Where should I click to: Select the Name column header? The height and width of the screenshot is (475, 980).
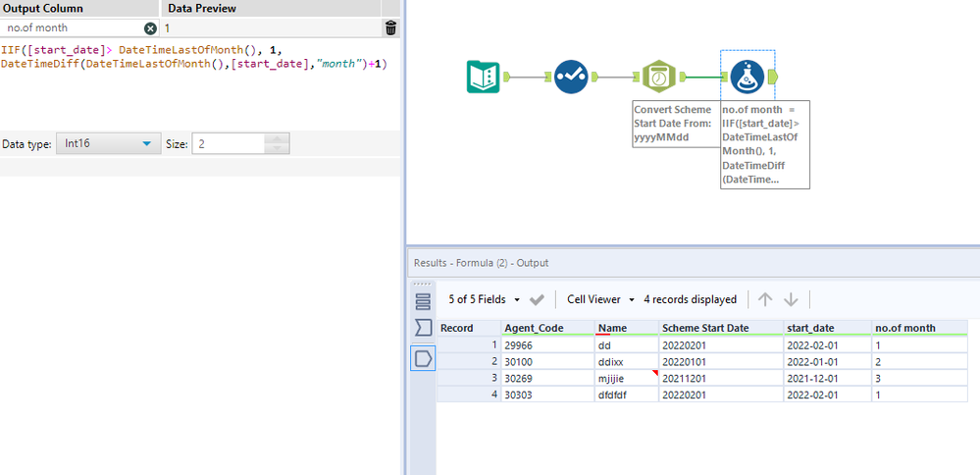coord(627,328)
